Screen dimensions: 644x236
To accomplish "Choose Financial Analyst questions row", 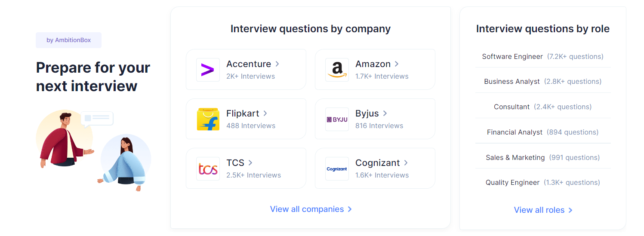I will click(542, 132).
